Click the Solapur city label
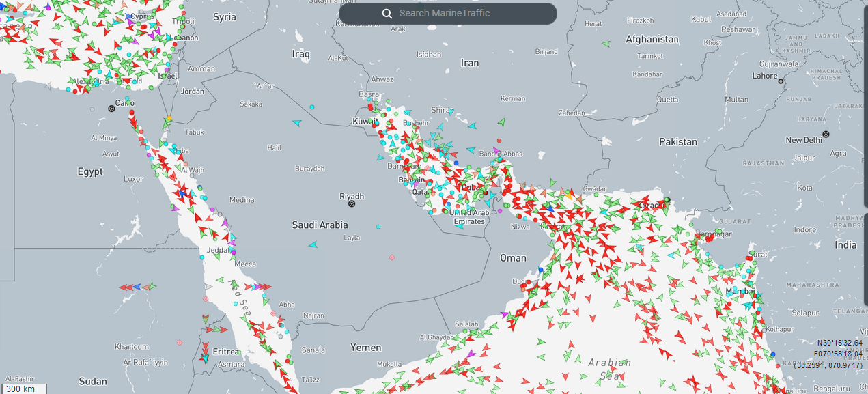This screenshot has height=394, width=868. pyautogui.click(x=804, y=313)
